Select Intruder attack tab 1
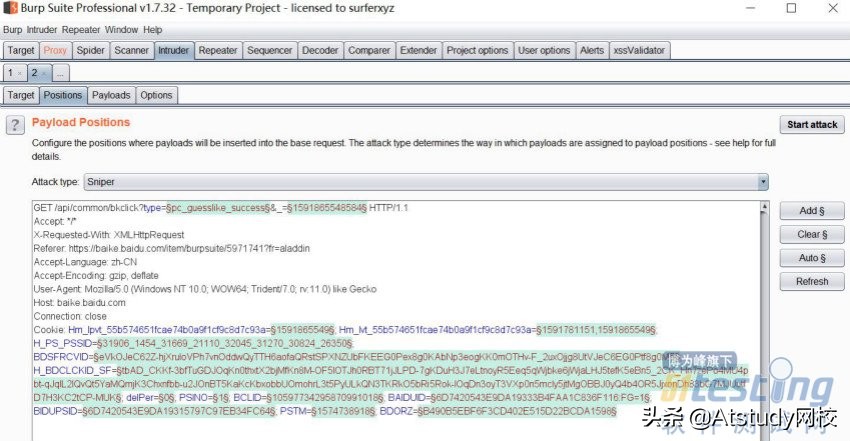Image resolution: width=850 pixels, height=441 pixels. [11, 73]
